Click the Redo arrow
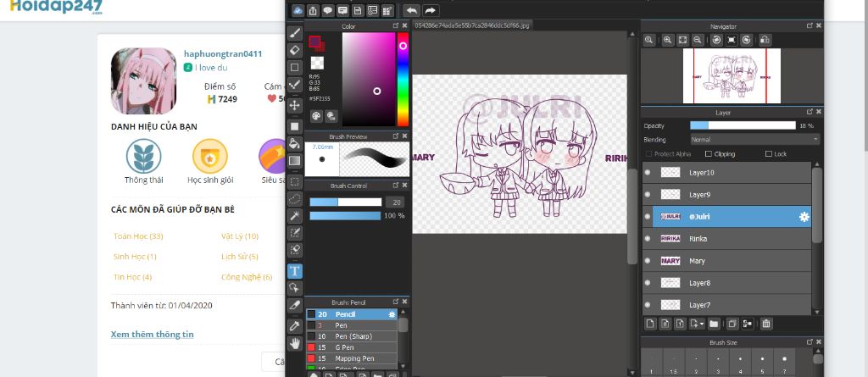This screenshot has width=868, height=377. click(430, 10)
